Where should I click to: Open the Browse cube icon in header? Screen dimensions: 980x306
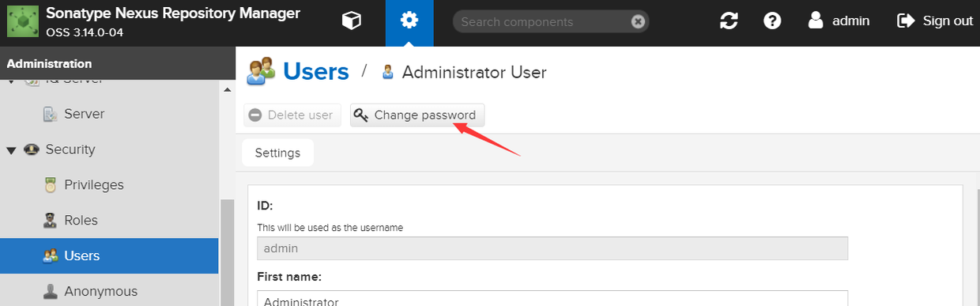pos(351,21)
